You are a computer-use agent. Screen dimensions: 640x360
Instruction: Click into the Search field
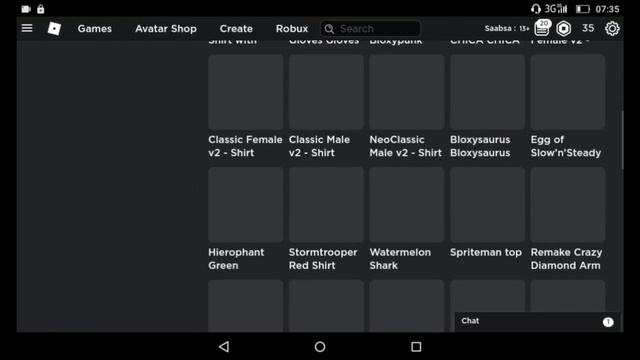coord(371,29)
